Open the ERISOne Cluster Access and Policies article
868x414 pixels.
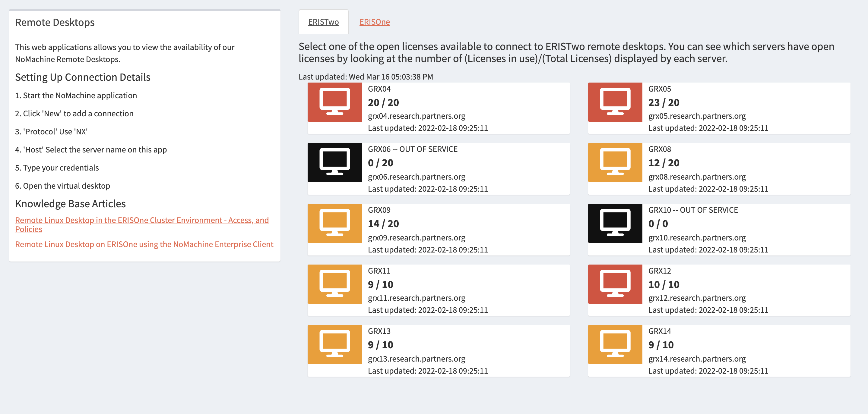click(142, 224)
